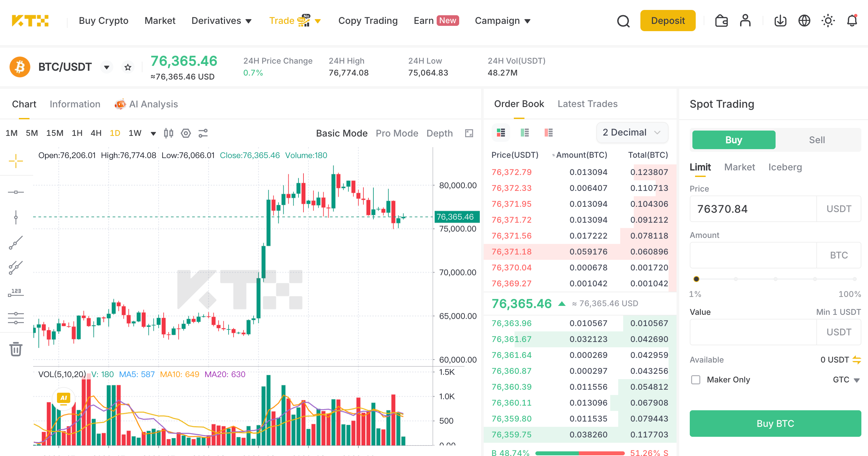This screenshot has height=456, width=868.
Task: Sort order book by Amount(BTC)
Action: 579,155
